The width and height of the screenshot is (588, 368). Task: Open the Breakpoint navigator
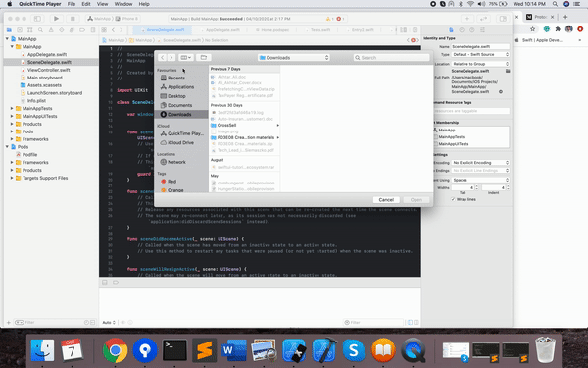tap(82, 30)
